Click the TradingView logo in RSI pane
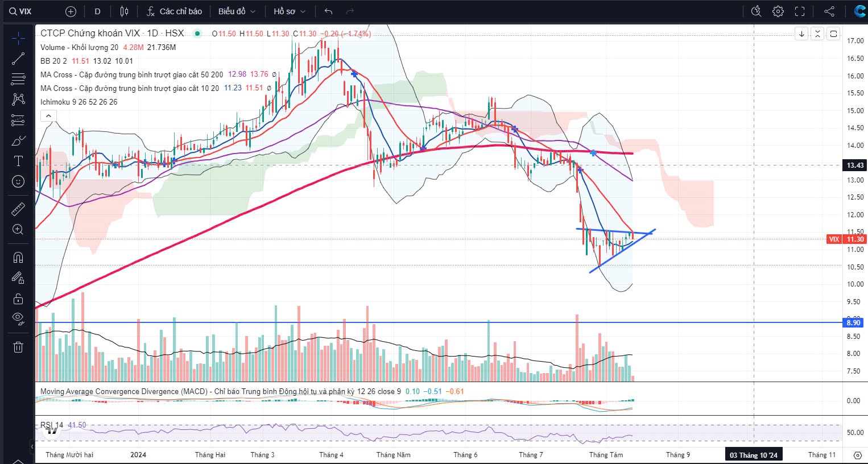 (x=52, y=430)
